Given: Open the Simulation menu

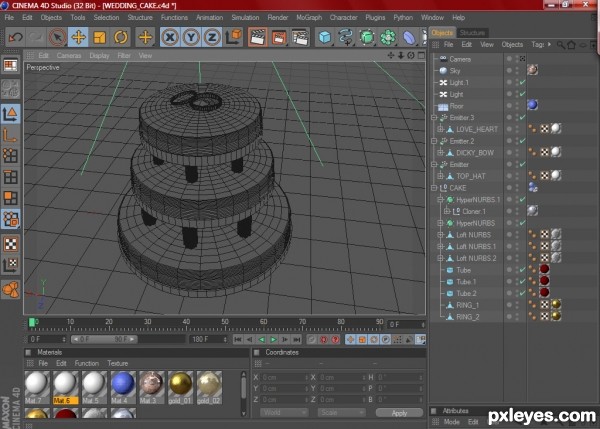Looking at the screenshot, I should (x=245, y=18).
